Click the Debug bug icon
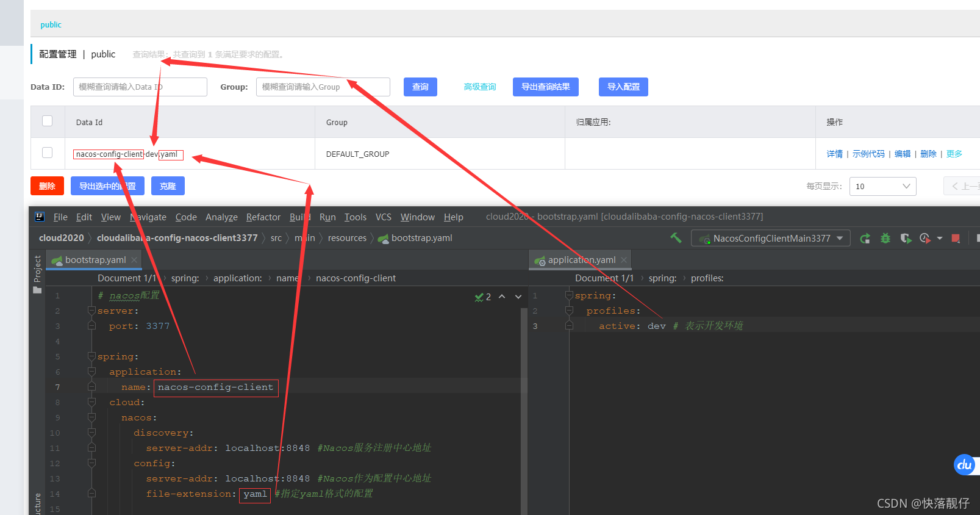Viewport: 980px width, 515px height. pos(885,238)
